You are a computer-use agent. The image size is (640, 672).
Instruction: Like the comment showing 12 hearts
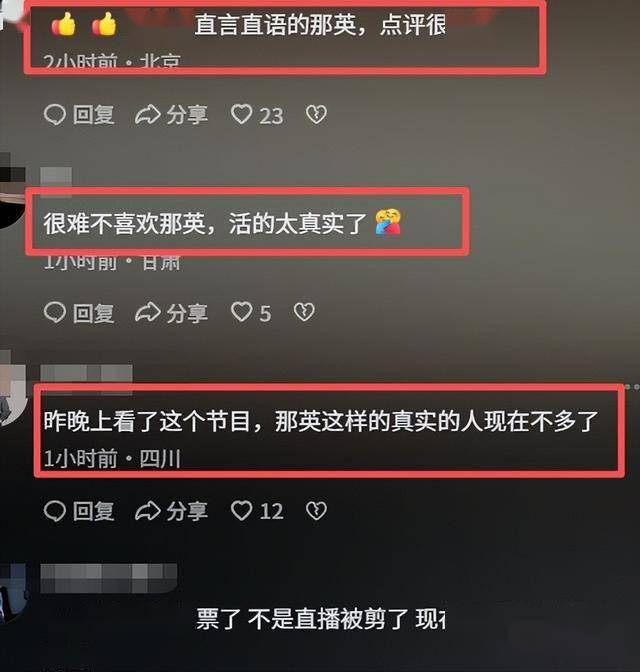[x=257, y=511]
